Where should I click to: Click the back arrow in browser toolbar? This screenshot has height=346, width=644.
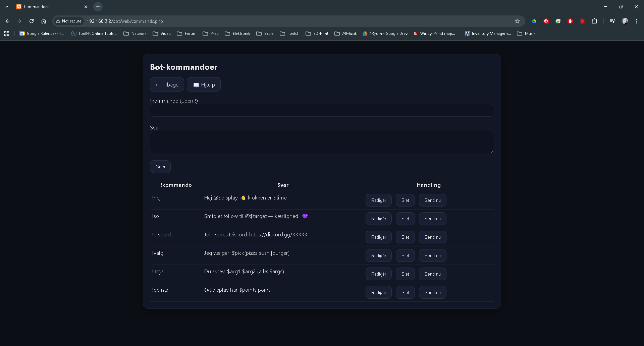pos(7,21)
